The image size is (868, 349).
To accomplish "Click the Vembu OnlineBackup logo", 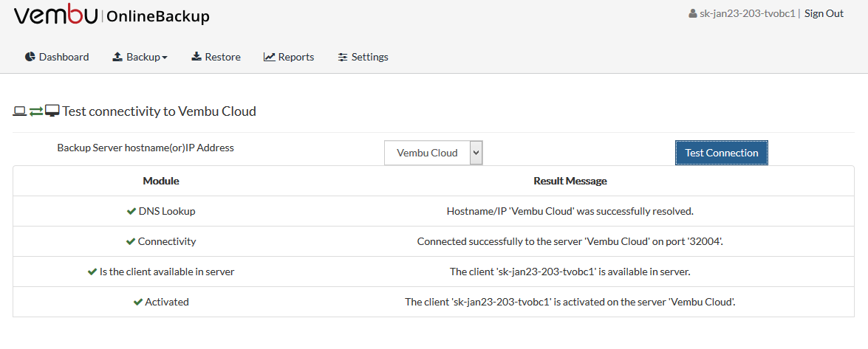I will tap(112, 16).
